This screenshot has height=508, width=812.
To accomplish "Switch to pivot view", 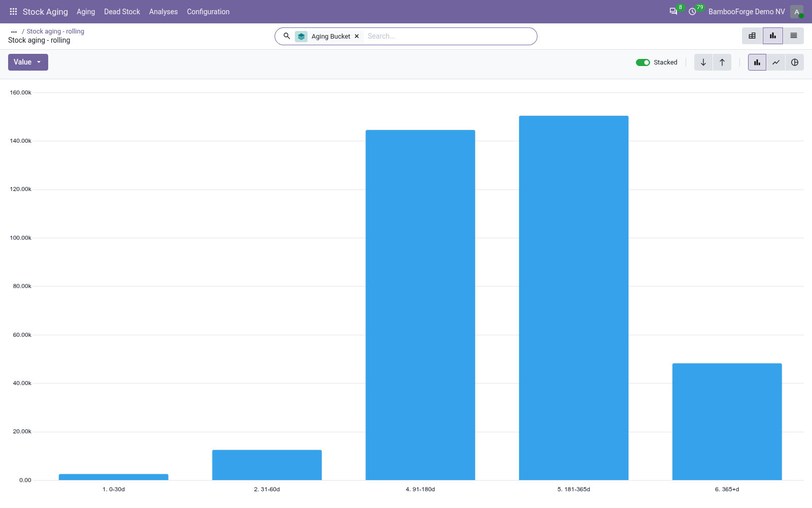I will tap(752, 36).
